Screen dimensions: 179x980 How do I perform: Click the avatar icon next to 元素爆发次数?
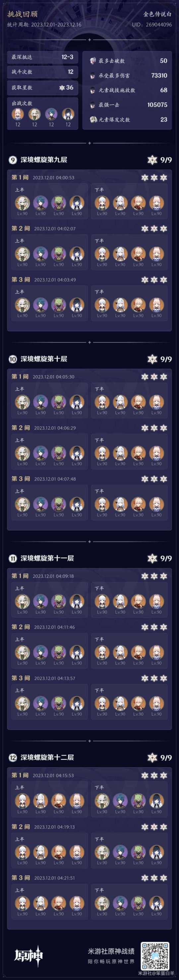[92, 120]
